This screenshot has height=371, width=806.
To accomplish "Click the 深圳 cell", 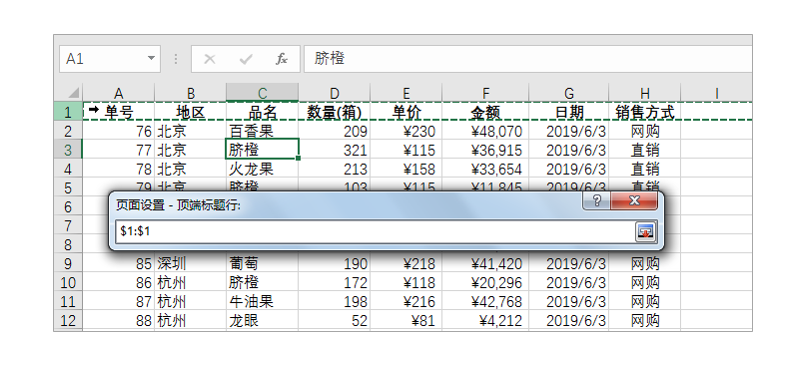I will coord(190,264).
